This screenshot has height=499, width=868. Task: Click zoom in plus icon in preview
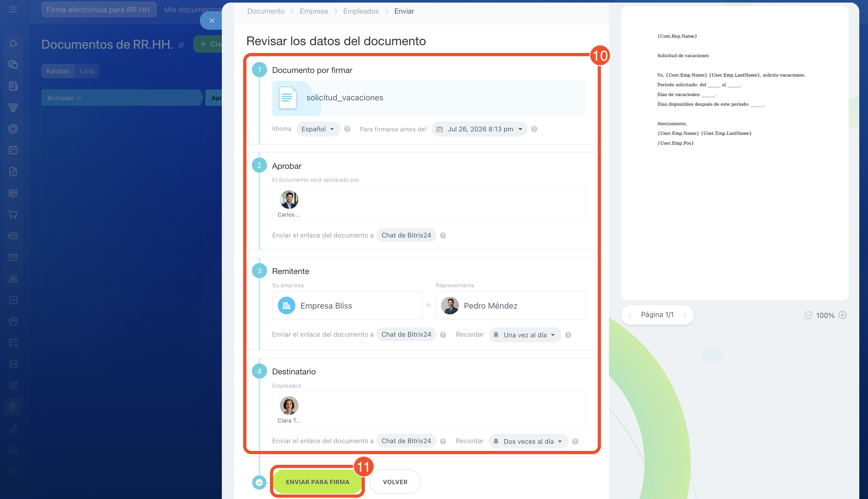tap(842, 315)
